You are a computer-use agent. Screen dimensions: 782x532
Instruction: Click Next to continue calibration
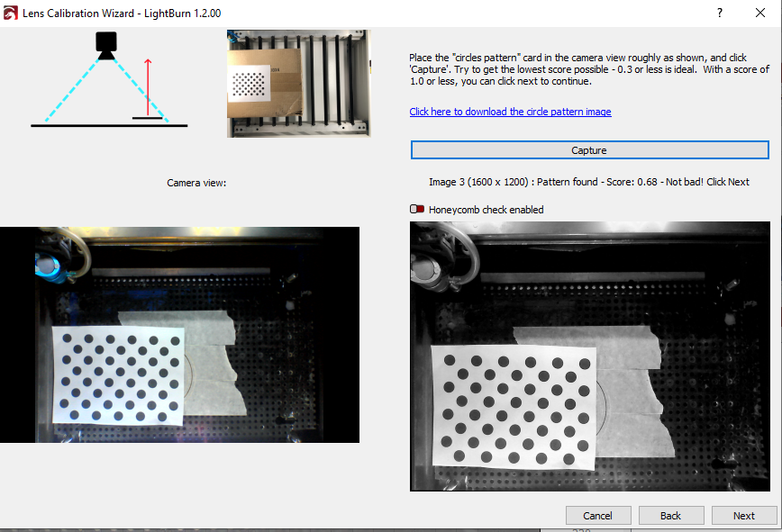743,516
